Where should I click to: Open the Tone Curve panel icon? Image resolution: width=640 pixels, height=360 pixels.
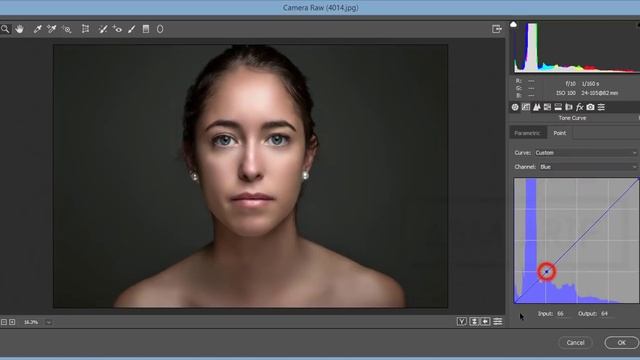pos(526,107)
